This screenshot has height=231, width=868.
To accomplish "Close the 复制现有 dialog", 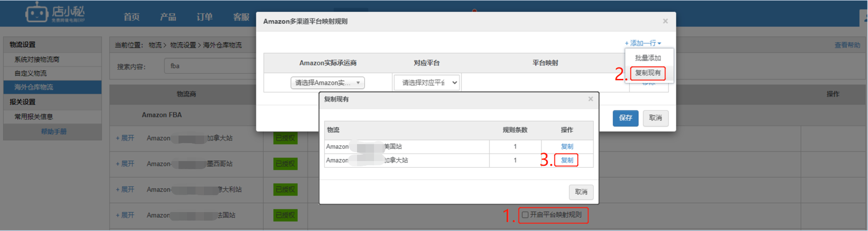I will (x=590, y=99).
